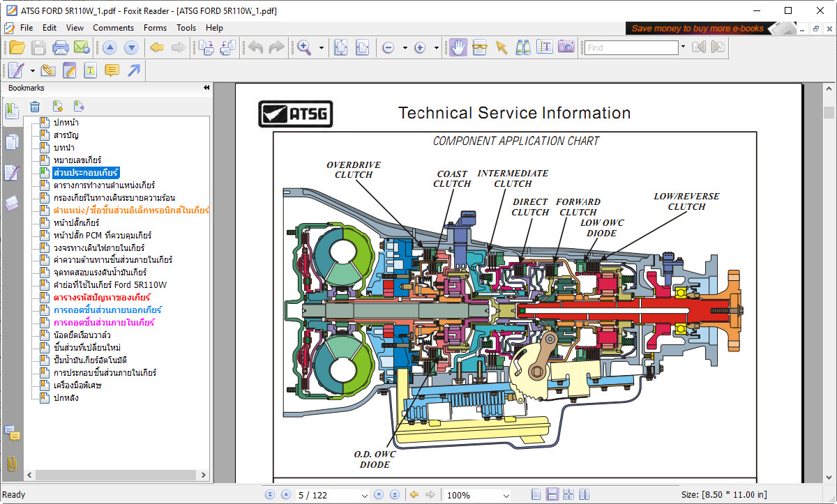Image resolution: width=837 pixels, height=504 pixels.
Task: Click the bookmarks panel horizontal scrollbar
Action: click(x=116, y=475)
